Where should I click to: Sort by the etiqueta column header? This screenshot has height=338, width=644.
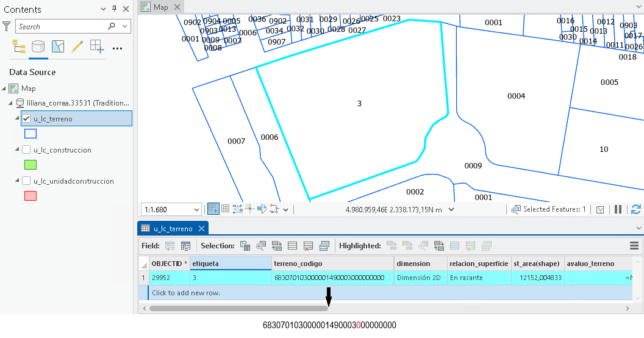click(231, 264)
